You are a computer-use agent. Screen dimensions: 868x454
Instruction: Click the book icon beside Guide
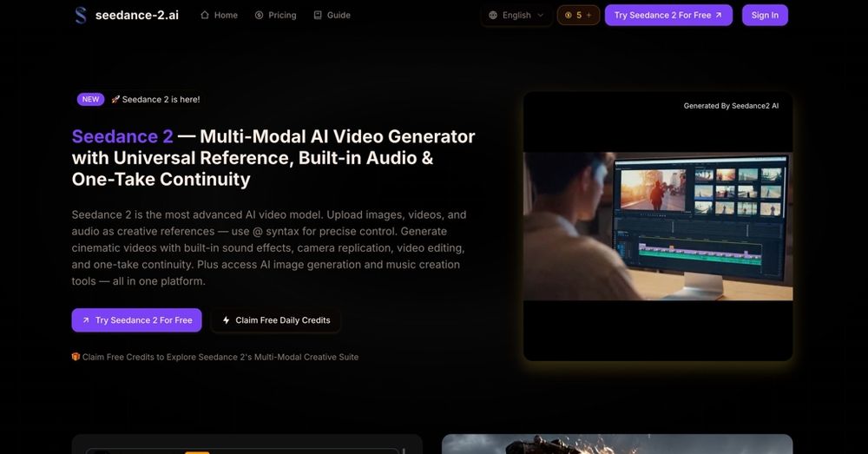318,15
